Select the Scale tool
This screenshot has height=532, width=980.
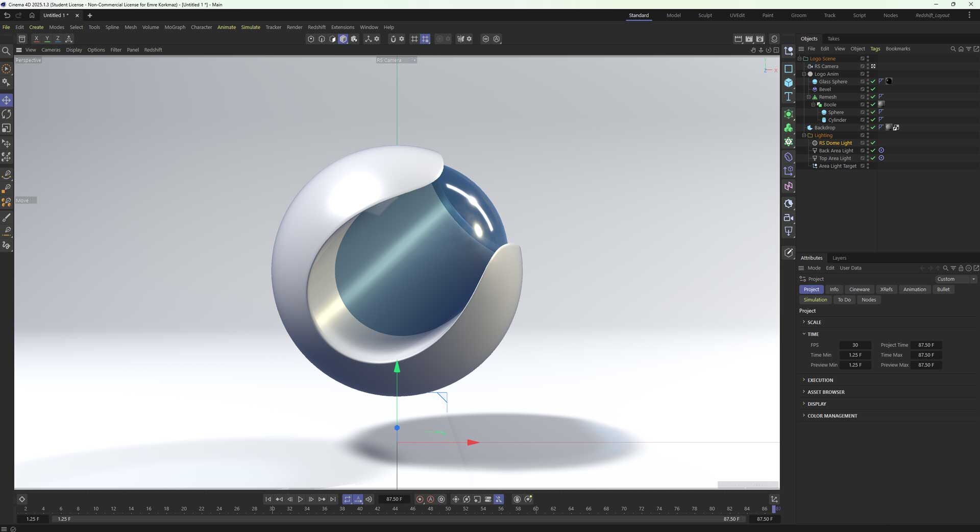tap(7, 128)
